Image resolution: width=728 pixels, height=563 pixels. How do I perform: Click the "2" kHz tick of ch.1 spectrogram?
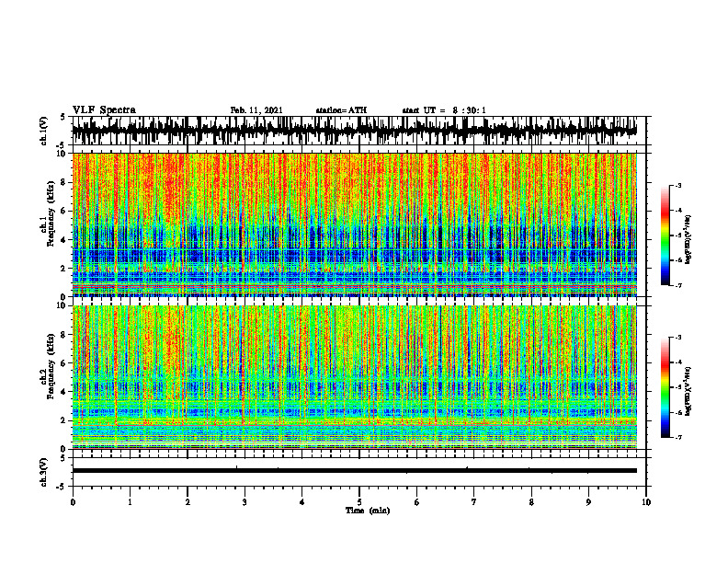64,269
